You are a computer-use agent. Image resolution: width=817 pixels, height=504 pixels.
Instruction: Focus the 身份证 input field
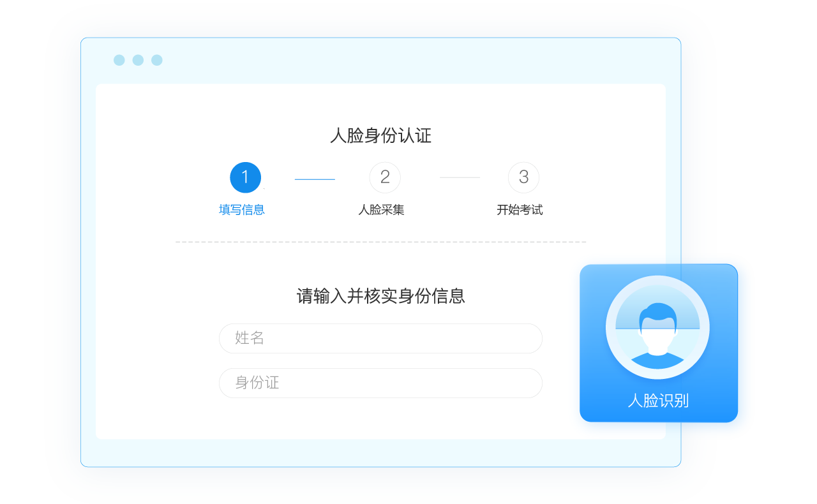pos(380,383)
